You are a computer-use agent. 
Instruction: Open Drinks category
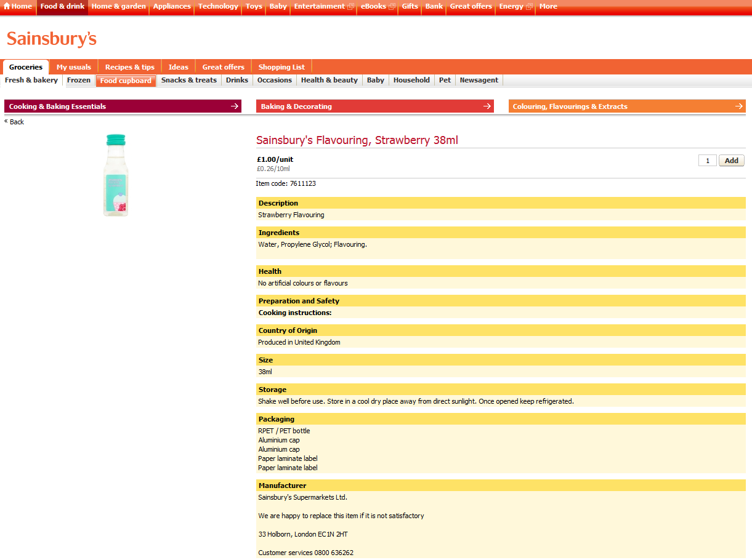coord(237,80)
